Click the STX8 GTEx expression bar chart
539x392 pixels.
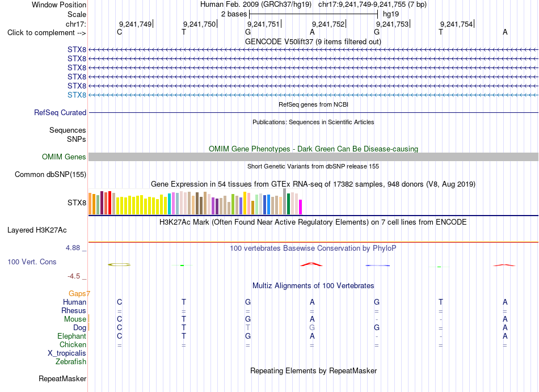[x=195, y=201]
